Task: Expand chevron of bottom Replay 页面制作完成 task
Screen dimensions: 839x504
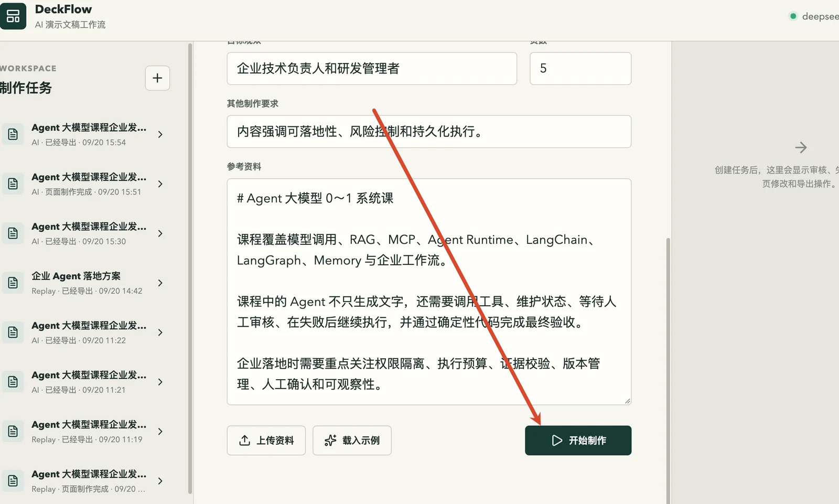Action: click(x=160, y=481)
